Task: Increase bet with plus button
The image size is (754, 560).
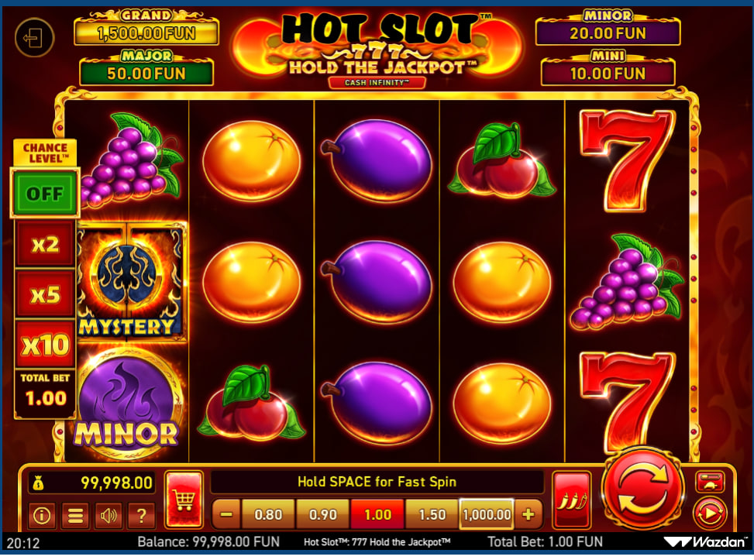Action: tap(528, 514)
